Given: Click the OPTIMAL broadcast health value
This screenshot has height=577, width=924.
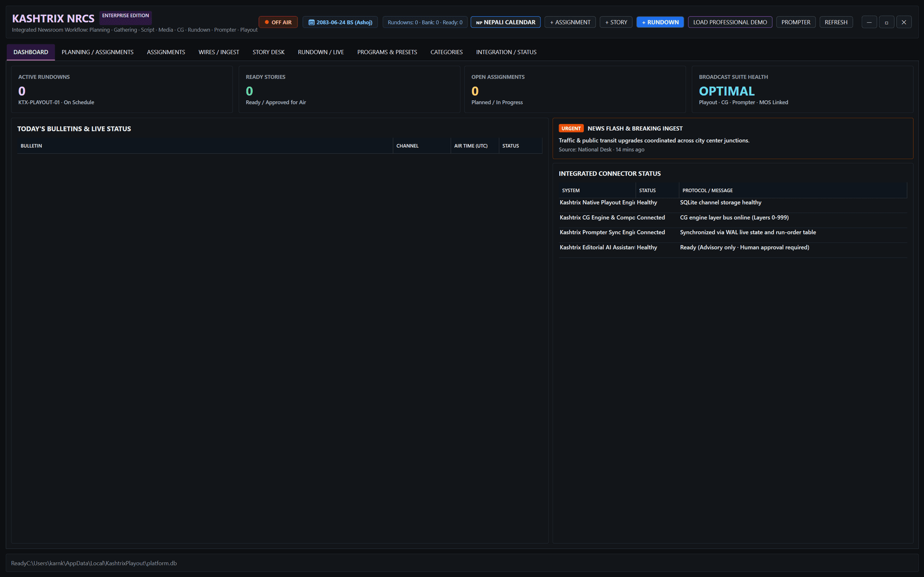Looking at the screenshot, I should [726, 91].
